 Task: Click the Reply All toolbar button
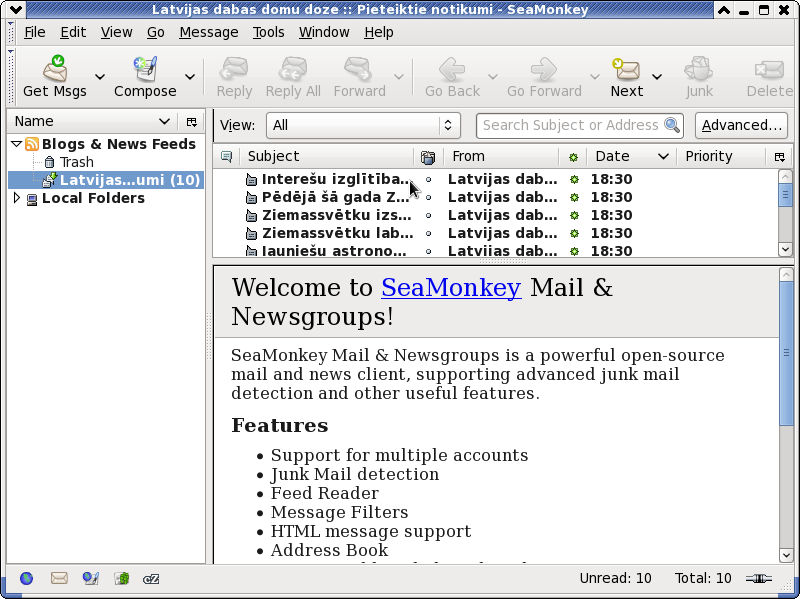click(293, 77)
